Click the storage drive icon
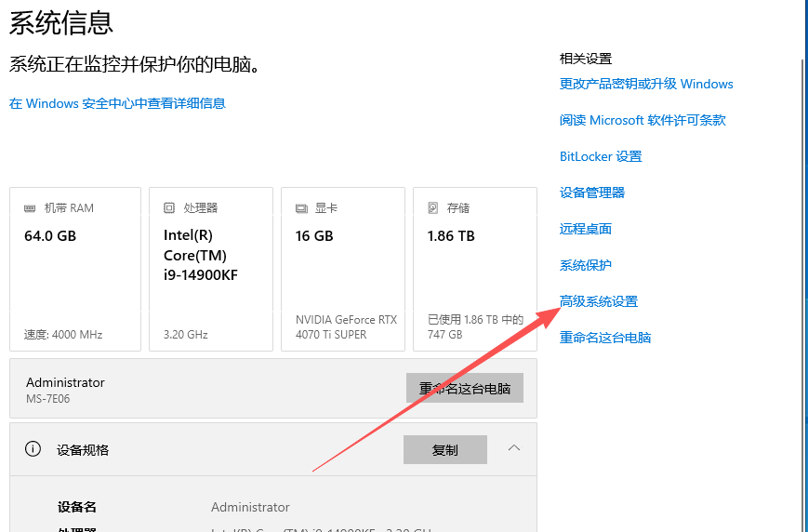The image size is (808, 532). (433, 207)
